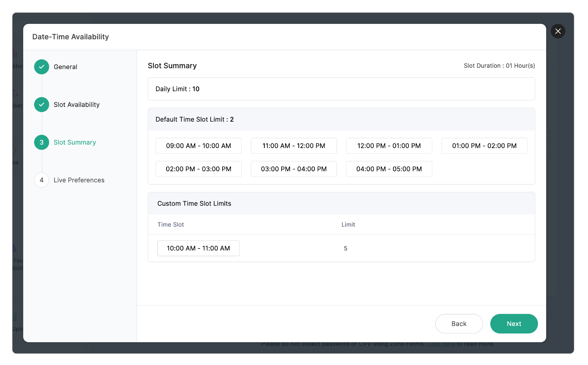Click the Slot Duration : 01 Hour(s) text

click(499, 66)
